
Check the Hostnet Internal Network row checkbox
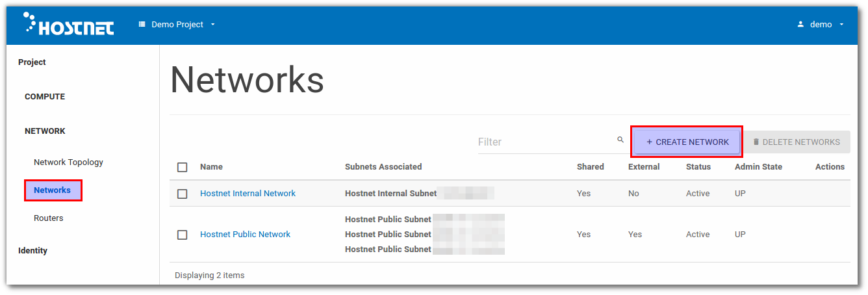(183, 194)
